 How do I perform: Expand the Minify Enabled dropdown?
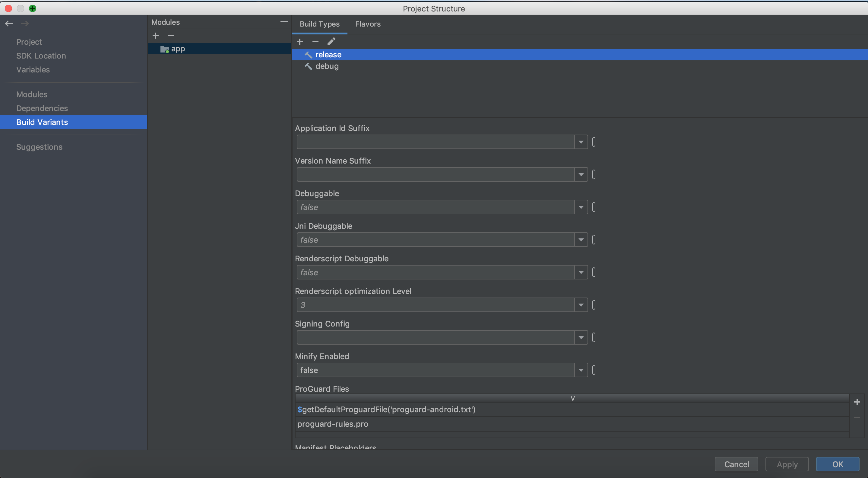click(x=581, y=370)
